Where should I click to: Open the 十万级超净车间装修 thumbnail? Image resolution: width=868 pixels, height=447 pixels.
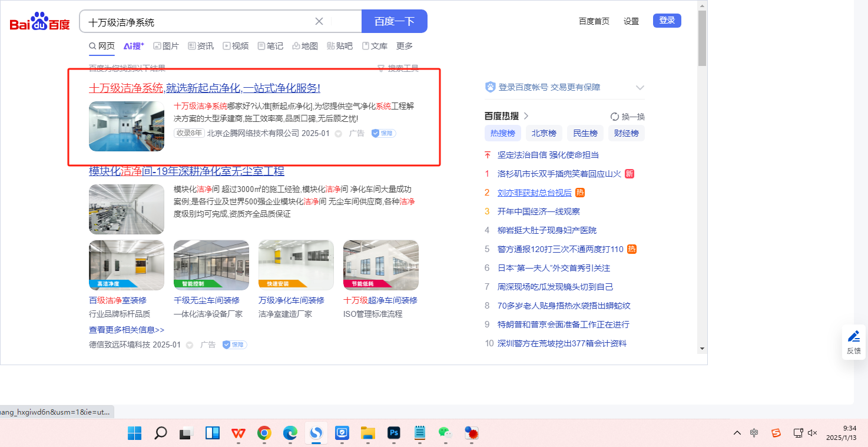coord(381,265)
